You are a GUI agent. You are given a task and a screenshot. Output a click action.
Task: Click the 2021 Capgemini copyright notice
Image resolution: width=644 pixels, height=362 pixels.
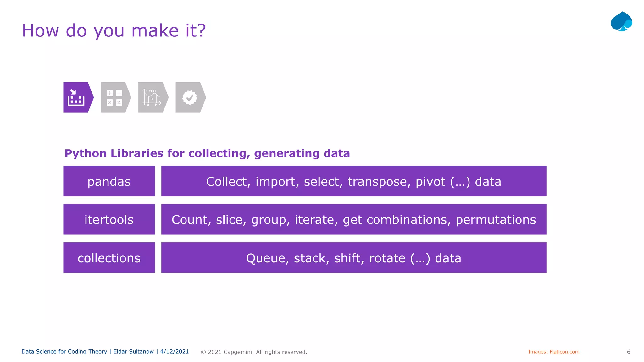point(254,352)
